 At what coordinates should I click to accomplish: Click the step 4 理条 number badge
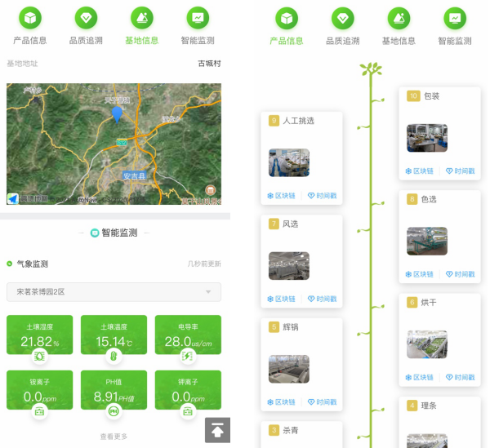click(412, 406)
